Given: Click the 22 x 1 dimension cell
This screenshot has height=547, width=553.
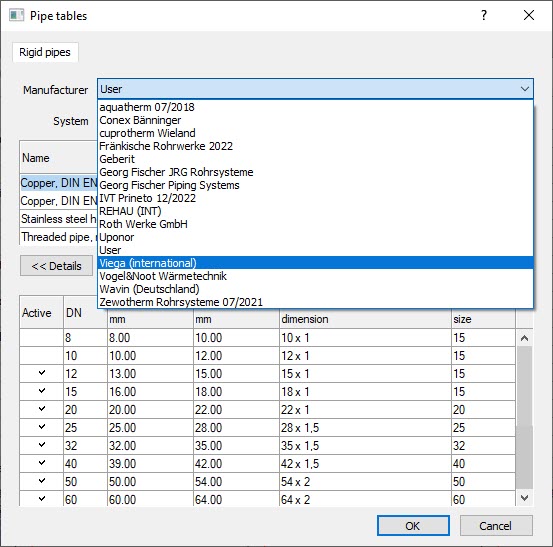Looking at the screenshot, I should (365, 409).
